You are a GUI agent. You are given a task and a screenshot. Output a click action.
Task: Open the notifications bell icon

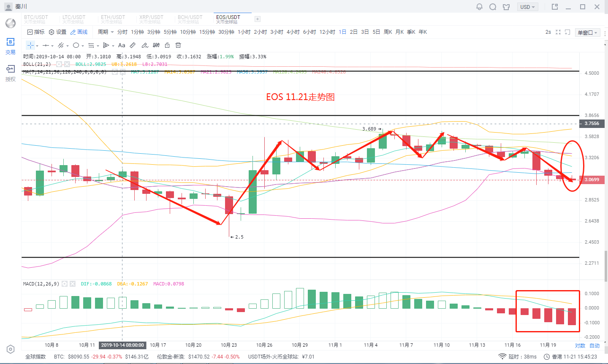(479, 7)
